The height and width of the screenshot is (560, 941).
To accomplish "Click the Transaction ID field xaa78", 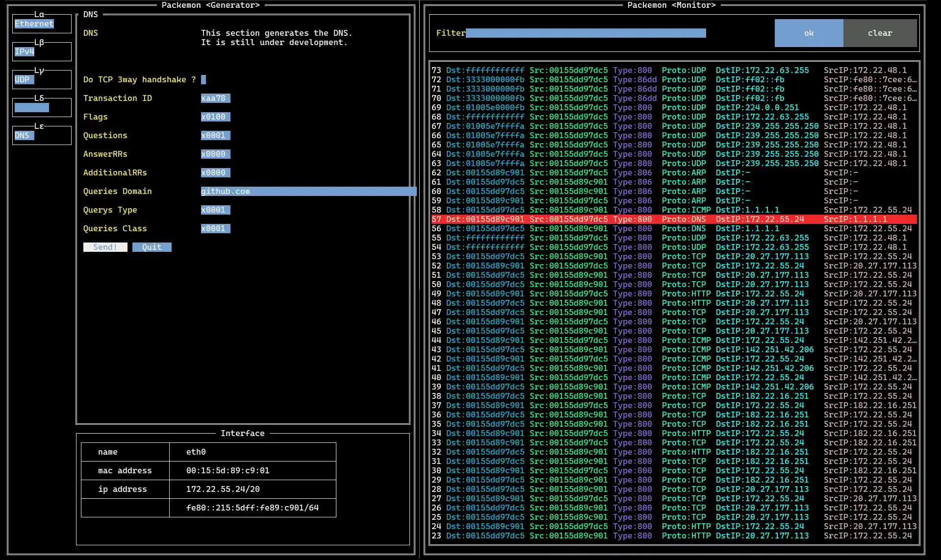I will point(215,98).
